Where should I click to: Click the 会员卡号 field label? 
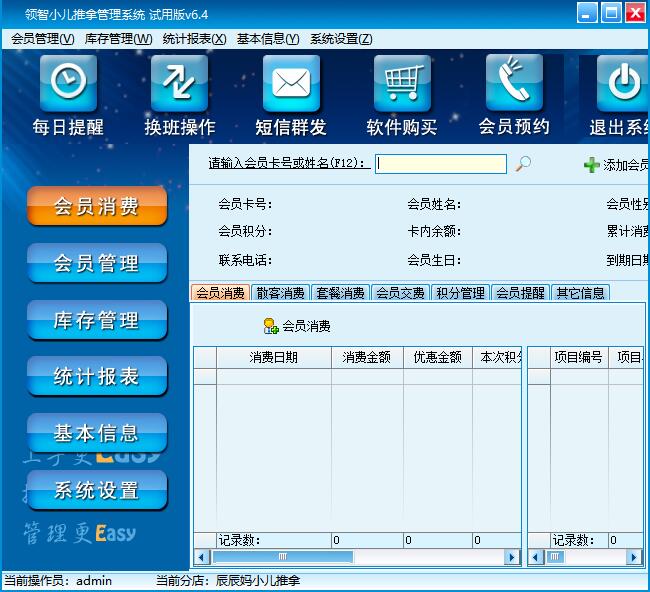click(245, 204)
